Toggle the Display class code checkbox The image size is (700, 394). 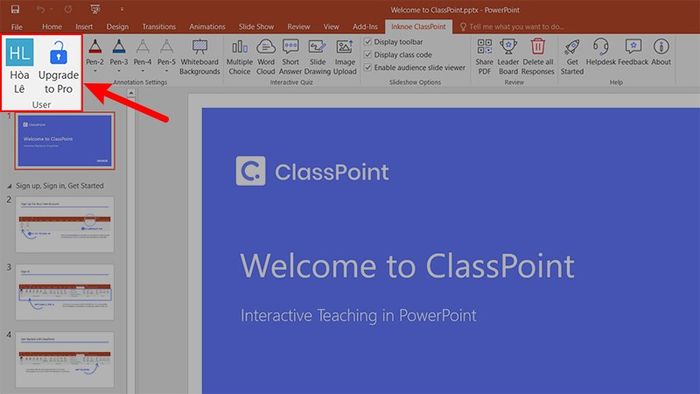click(x=368, y=54)
